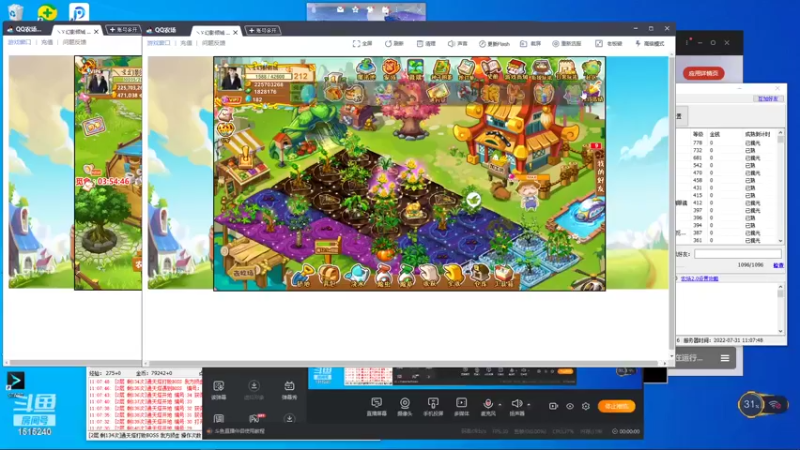The width and height of the screenshot is (800, 450).
Task: Enable advanced mode (高级模式)
Action: (x=649, y=44)
